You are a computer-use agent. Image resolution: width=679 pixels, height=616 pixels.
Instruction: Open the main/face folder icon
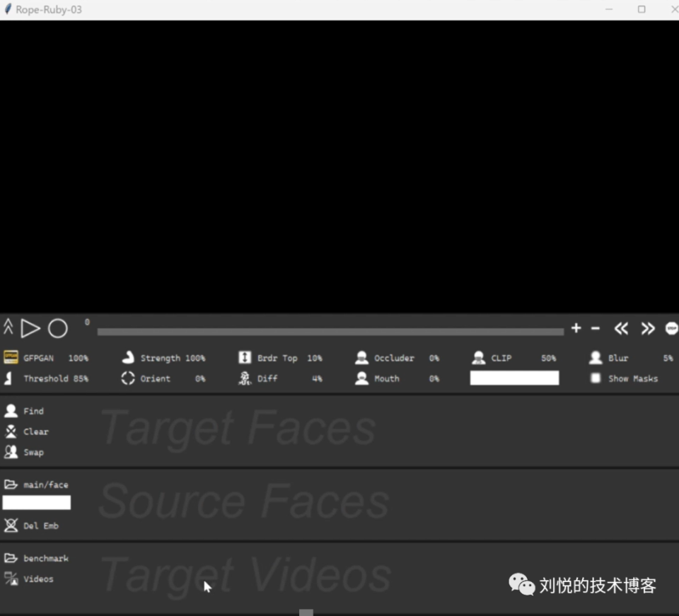click(11, 484)
